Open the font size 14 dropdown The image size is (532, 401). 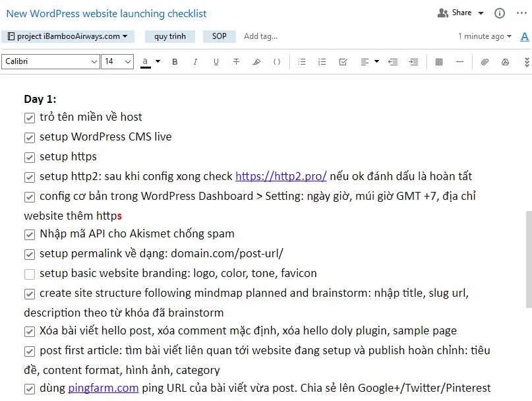click(x=117, y=62)
